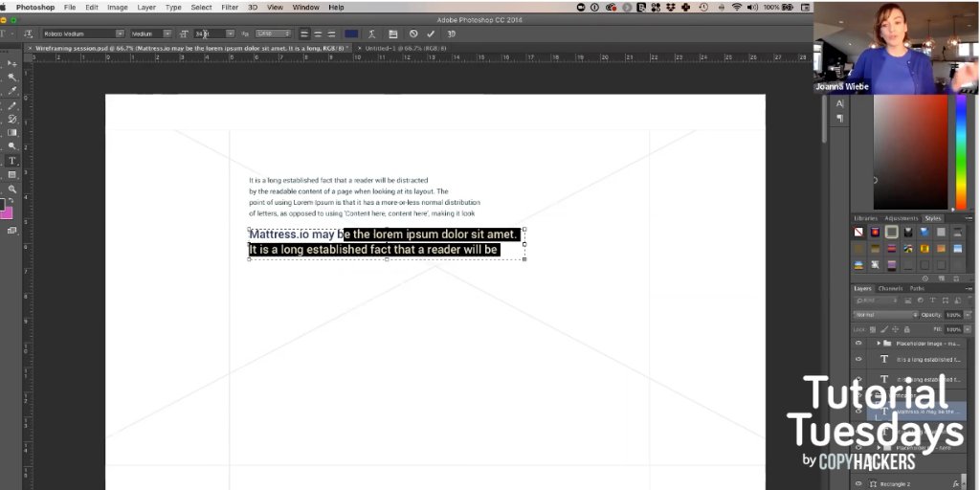
Task: Toggle the Character and Paragraph panels
Action: (392, 33)
